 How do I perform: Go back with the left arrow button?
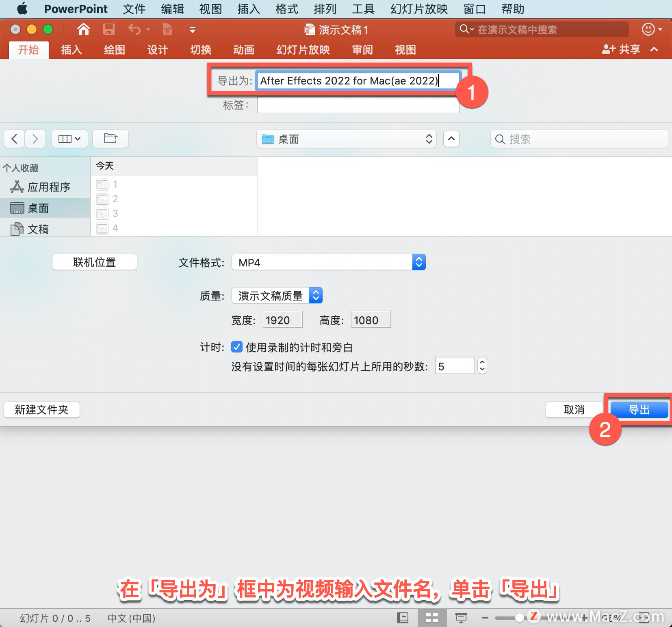pyautogui.click(x=14, y=139)
